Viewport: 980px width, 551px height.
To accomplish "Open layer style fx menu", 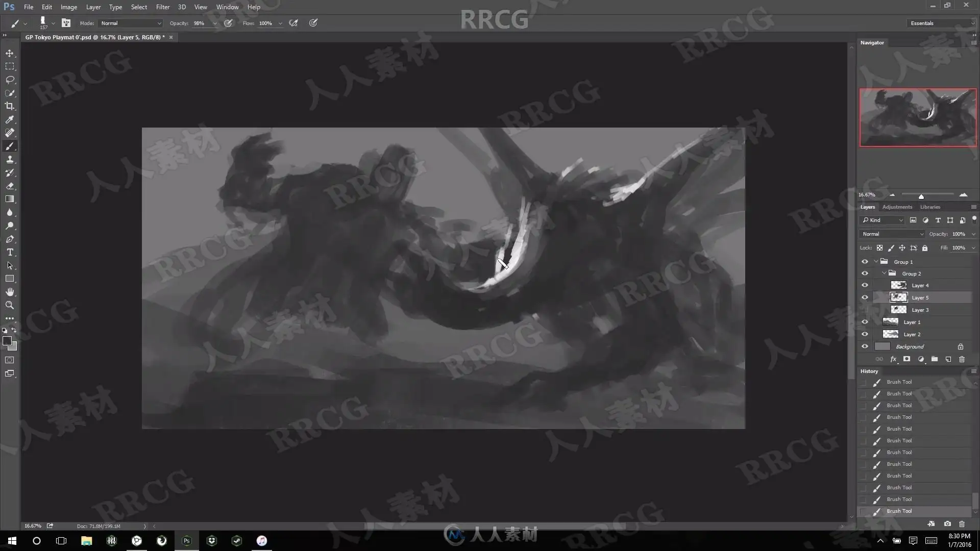I will coord(893,359).
